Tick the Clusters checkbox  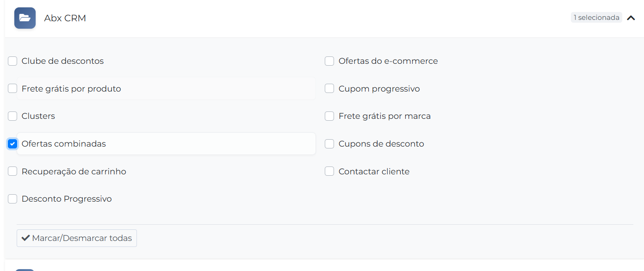coord(12,116)
